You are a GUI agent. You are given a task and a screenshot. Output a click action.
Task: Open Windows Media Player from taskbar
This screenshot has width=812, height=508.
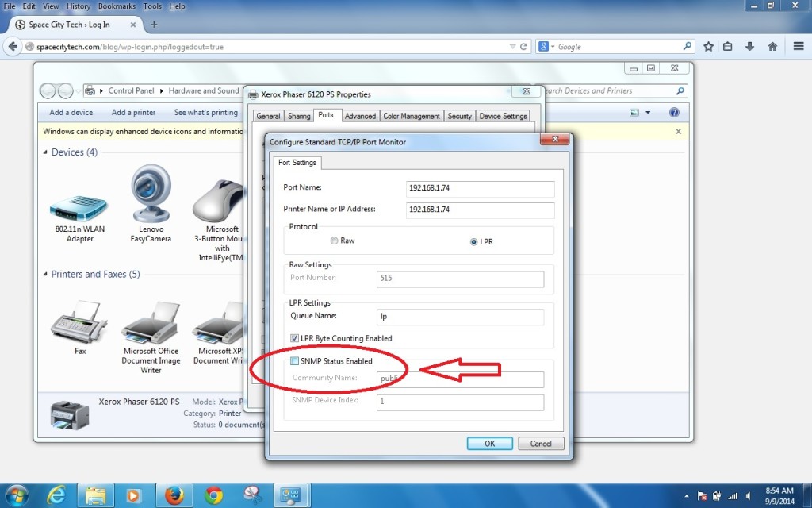(x=134, y=495)
